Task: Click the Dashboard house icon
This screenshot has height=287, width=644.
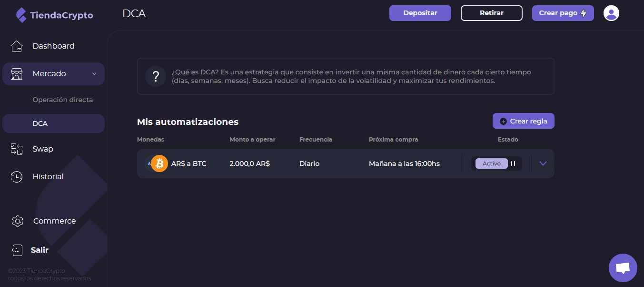Action: pos(17,46)
